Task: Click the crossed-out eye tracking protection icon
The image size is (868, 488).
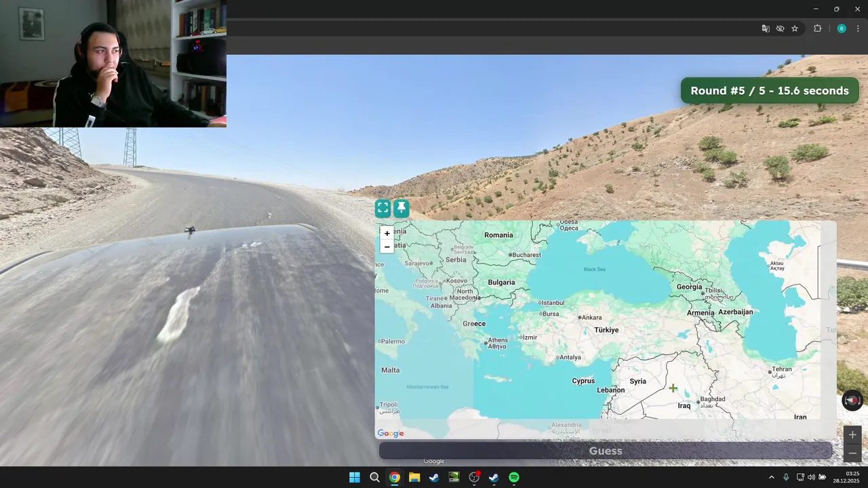Action: click(x=780, y=28)
